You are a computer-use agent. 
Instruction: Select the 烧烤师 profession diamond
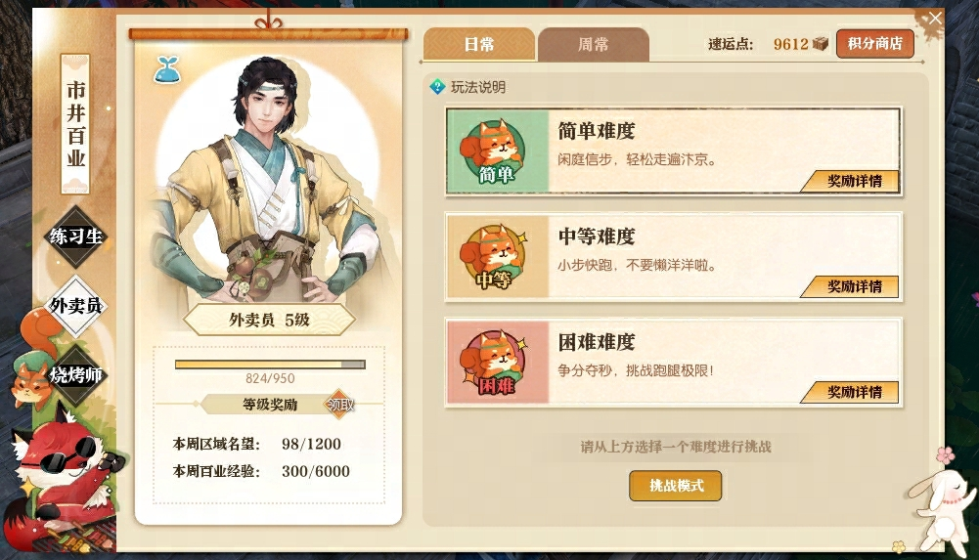pyautogui.click(x=75, y=374)
